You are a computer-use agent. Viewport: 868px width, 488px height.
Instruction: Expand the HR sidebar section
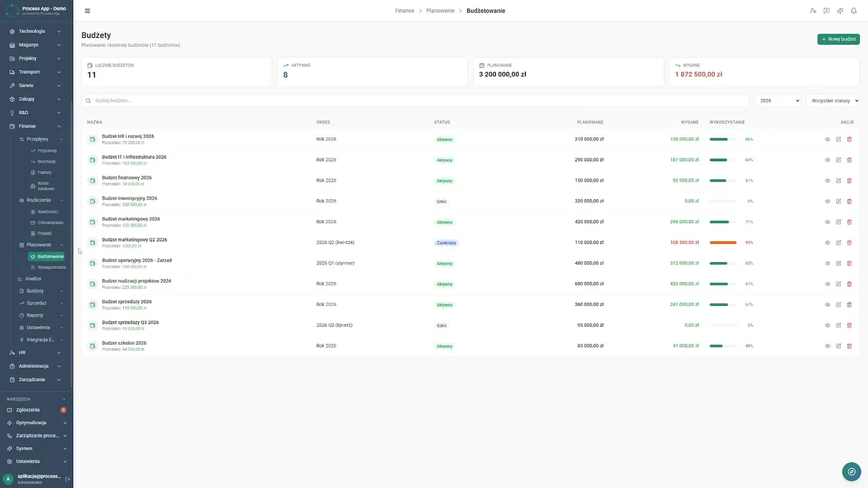36,352
